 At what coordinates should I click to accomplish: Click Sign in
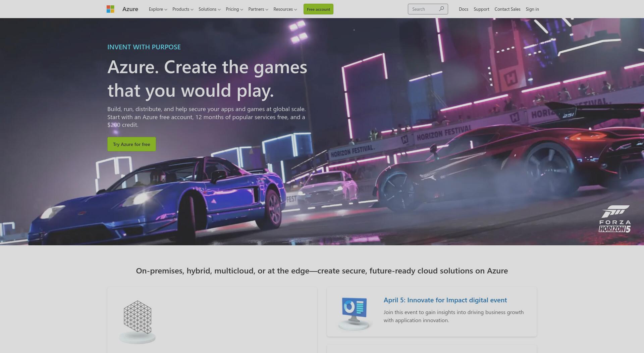tap(532, 9)
